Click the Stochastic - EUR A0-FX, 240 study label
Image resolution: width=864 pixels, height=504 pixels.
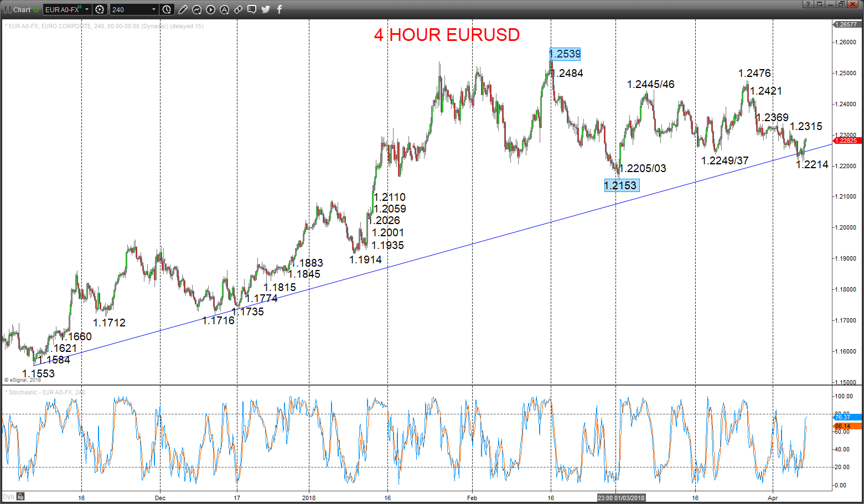click(45, 392)
